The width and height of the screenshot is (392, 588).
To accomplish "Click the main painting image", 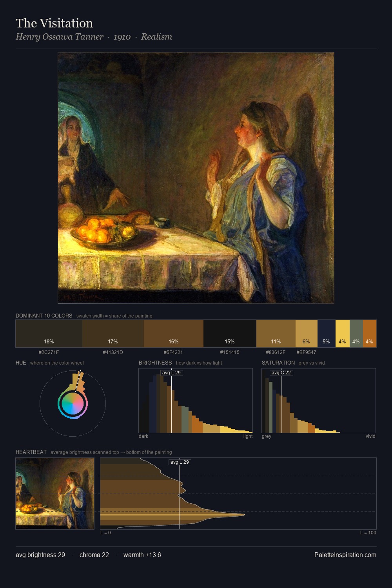I will [x=196, y=178].
